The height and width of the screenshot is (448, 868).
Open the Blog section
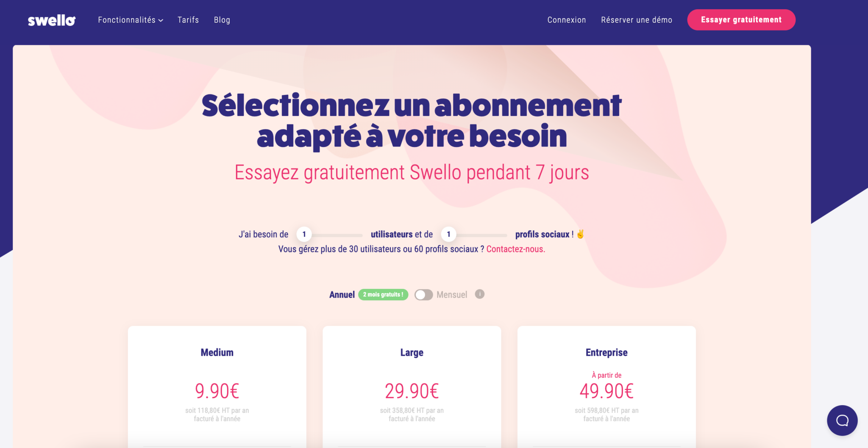point(222,19)
